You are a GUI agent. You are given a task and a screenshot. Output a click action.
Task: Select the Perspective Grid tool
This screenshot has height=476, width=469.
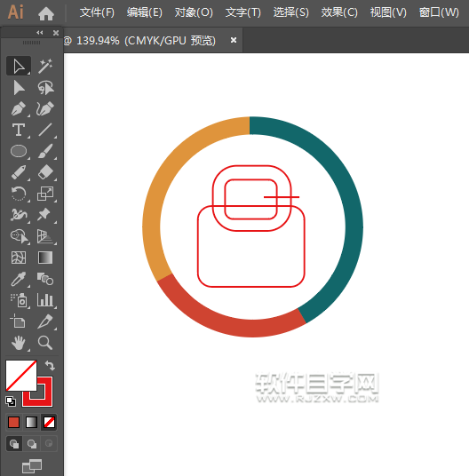pos(45,236)
